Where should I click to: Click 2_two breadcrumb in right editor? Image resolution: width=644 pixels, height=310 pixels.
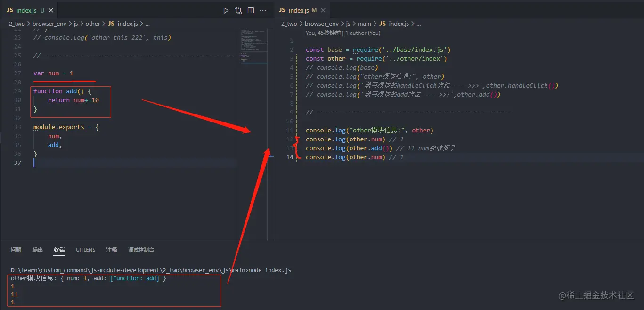(x=289, y=24)
